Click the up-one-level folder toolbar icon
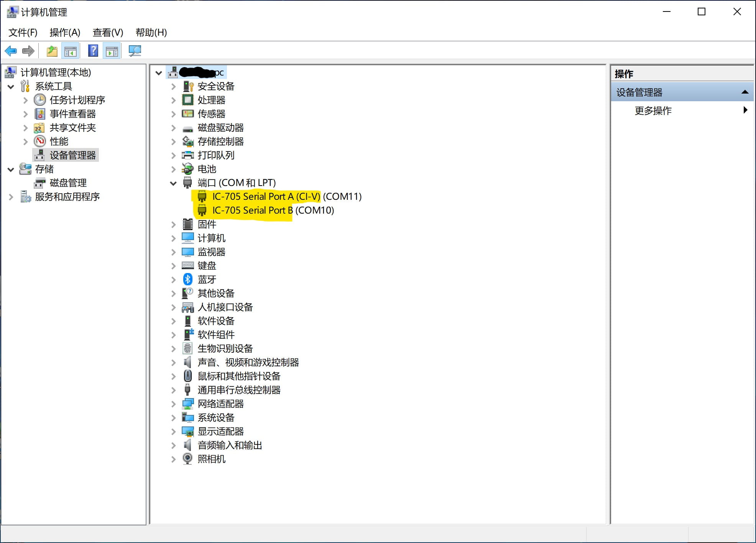The image size is (756, 543). point(52,51)
